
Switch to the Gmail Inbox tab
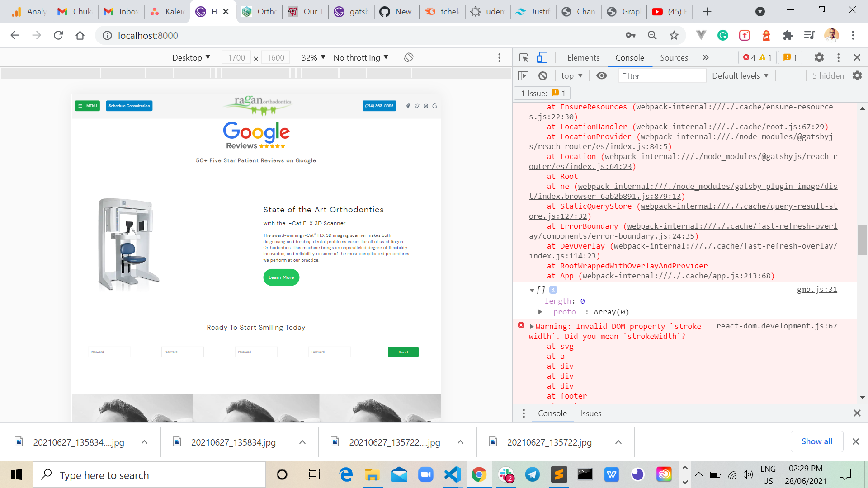(x=121, y=12)
